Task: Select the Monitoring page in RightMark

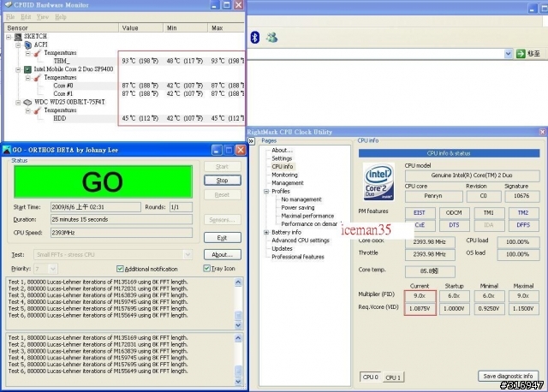Action: [x=284, y=175]
